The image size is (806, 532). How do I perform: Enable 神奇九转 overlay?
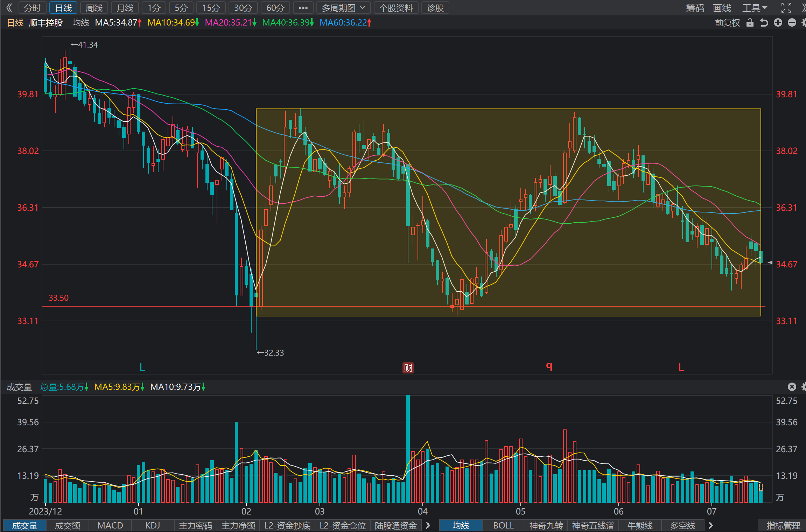pos(546,525)
